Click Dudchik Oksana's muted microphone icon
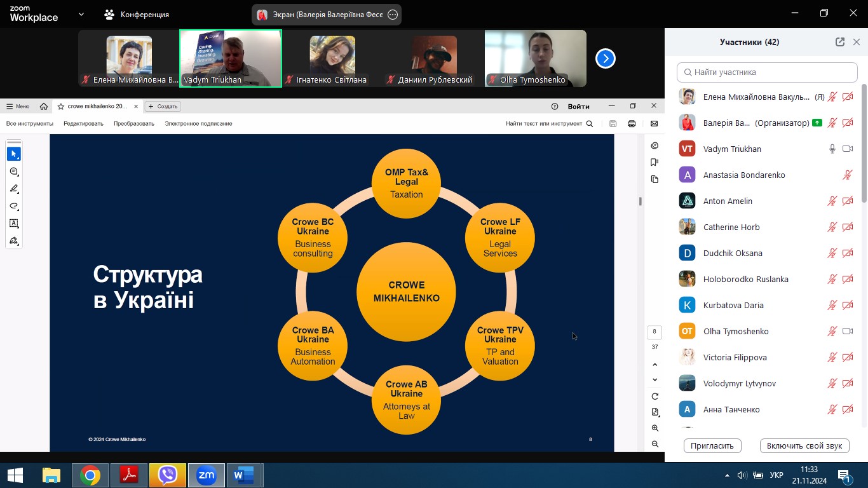 click(x=832, y=253)
